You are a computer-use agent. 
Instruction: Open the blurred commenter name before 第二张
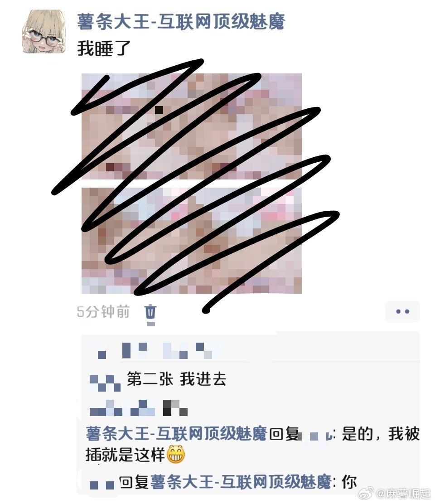105,383
